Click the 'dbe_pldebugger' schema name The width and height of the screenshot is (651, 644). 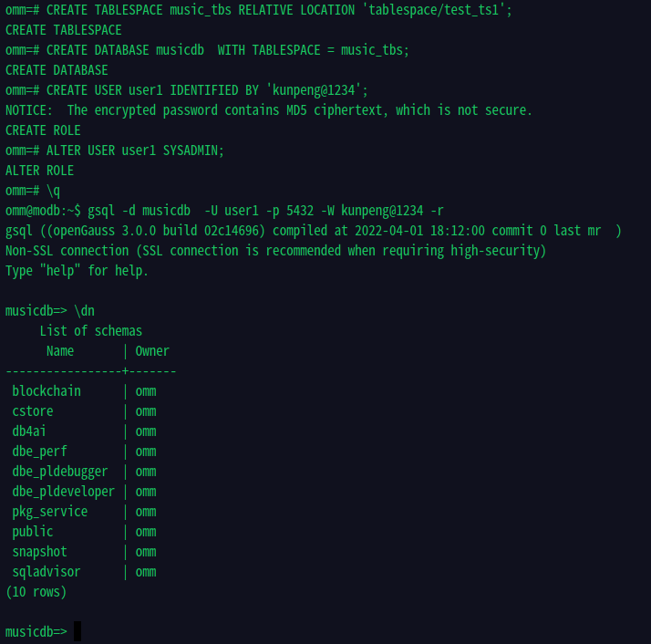pos(60,472)
